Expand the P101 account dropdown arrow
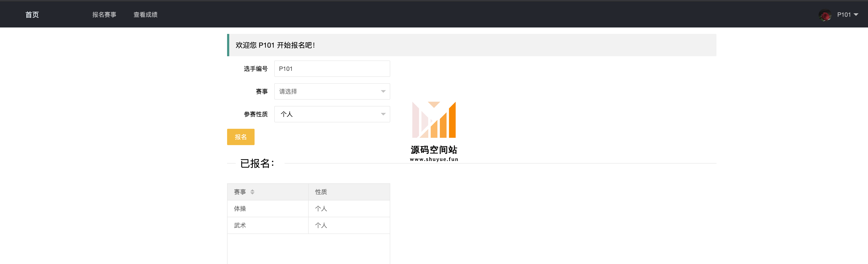The height and width of the screenshot is (264, 868). [856, 15]
